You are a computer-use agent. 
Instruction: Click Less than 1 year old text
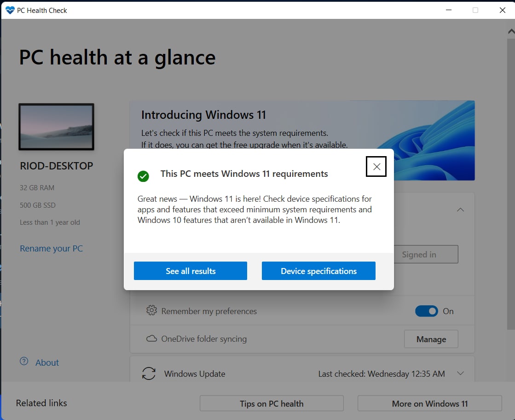(50, 222)
